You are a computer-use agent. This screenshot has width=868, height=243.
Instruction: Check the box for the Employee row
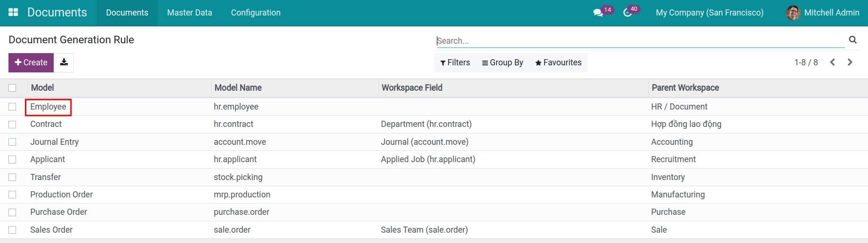tap(12, 107)
